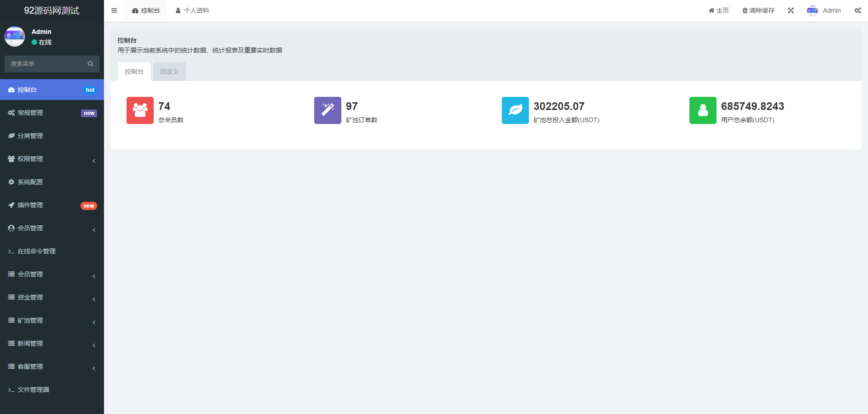This screenshot has height=414, width=868.
Task: Expand the 客服管理 chevron
Action: point(94,368)
